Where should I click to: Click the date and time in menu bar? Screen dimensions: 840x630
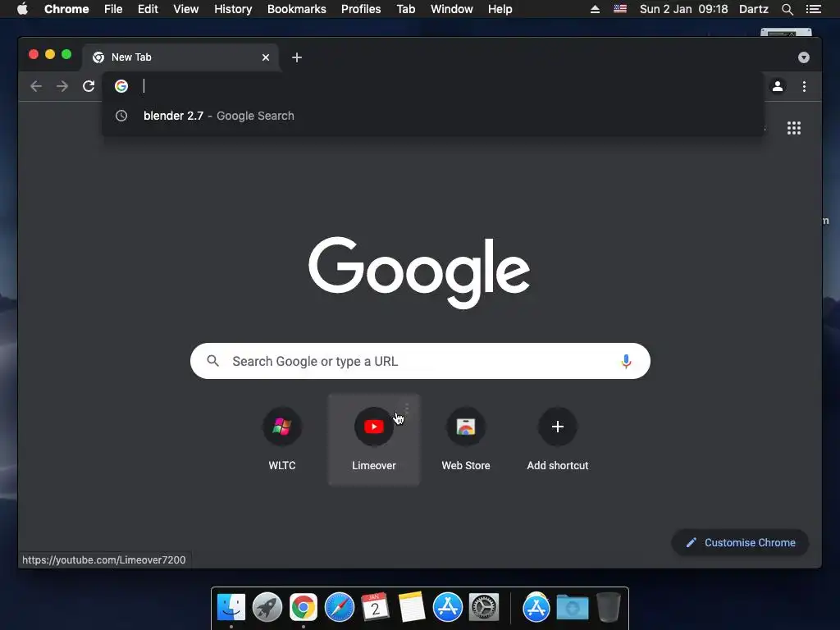click(683, 9)
